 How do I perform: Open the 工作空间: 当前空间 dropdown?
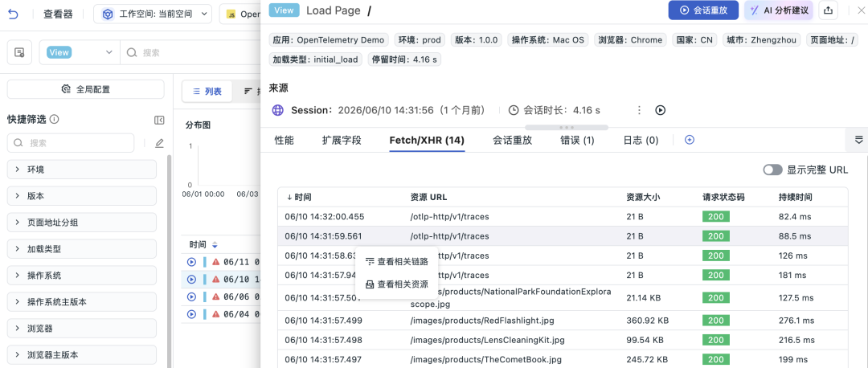(152, 14)
